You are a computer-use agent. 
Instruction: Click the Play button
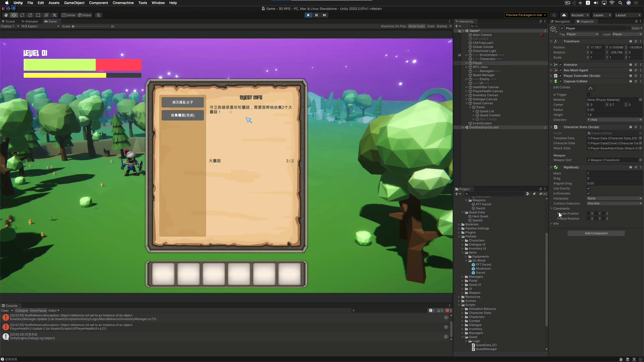tap(308, 15)
